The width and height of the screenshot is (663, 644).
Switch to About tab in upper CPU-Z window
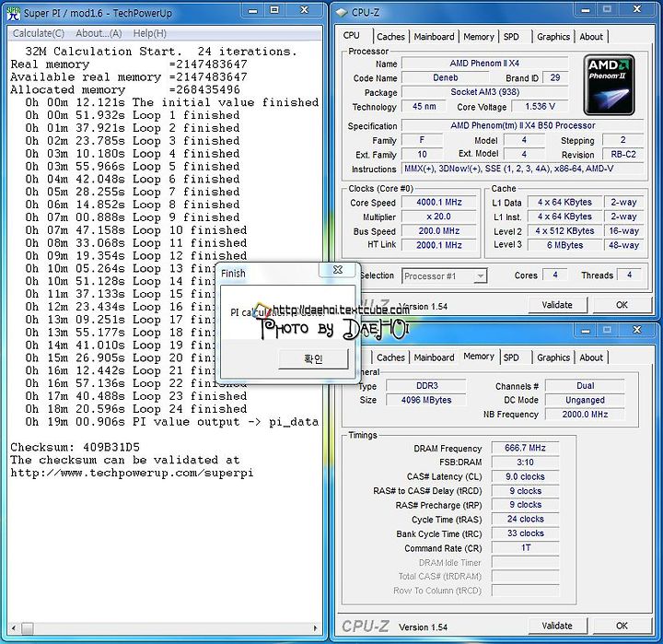click(x=591, y=37)
